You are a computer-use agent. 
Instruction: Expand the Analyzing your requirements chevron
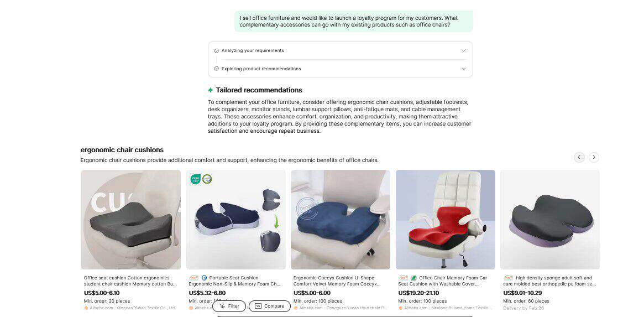(x=464, y=50)
